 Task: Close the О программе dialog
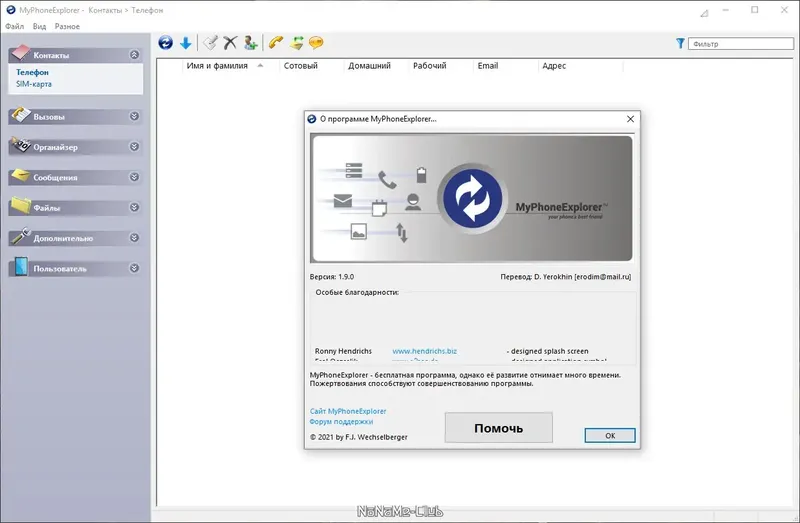pos(630,119)
